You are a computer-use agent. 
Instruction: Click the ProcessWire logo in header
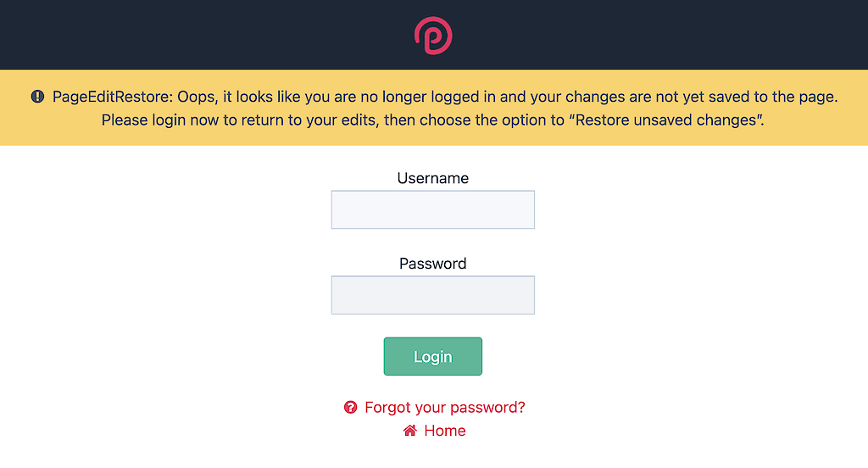click(433, 36)
